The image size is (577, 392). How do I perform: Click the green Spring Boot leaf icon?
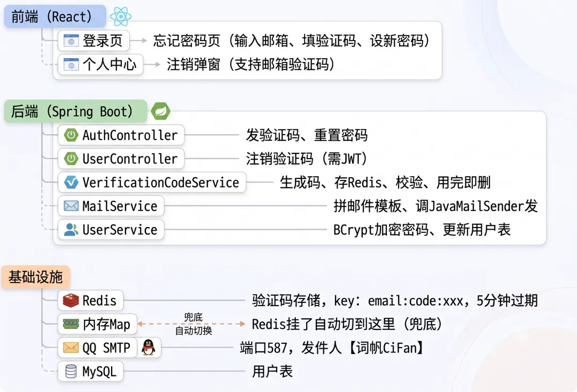tap(160, 111)
